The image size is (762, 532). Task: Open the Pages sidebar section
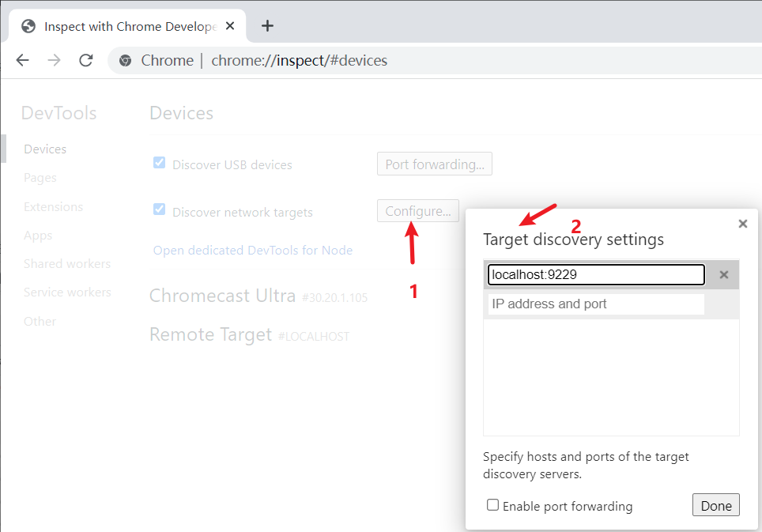tap(40, 178)
